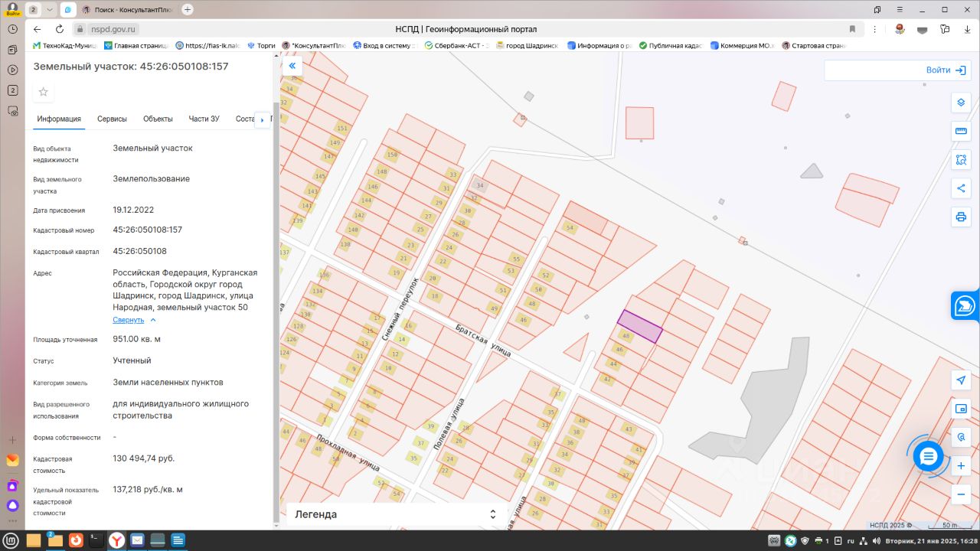Zoom out with the minus button

click(961, 494)
